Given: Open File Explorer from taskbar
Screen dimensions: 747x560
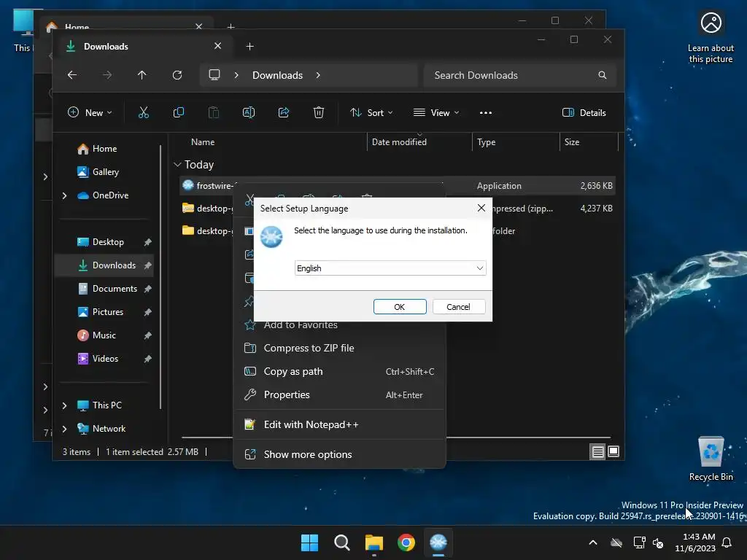Looking at the screenshot, I should click(x=374, y=542).
